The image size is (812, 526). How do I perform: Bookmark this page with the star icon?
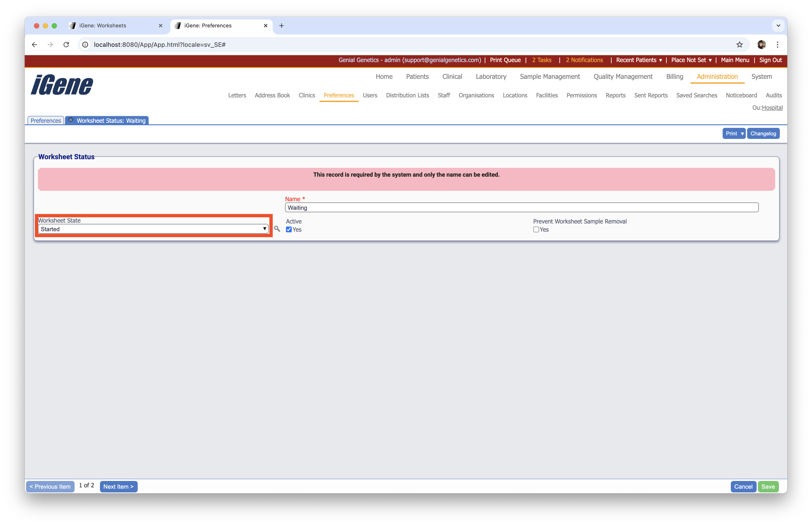(739, 44)
